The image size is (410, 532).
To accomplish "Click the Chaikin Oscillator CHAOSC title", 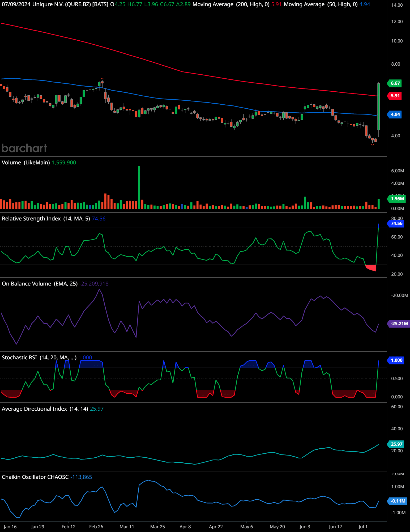I will pos(35,477).
